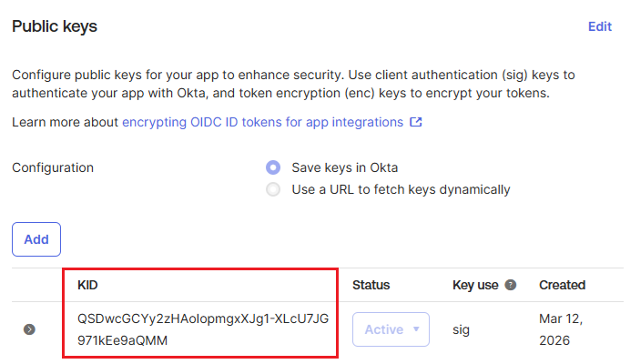Click the Edit link for Public keys
Viewport: 630px width, 364px height.
point(599,26)
